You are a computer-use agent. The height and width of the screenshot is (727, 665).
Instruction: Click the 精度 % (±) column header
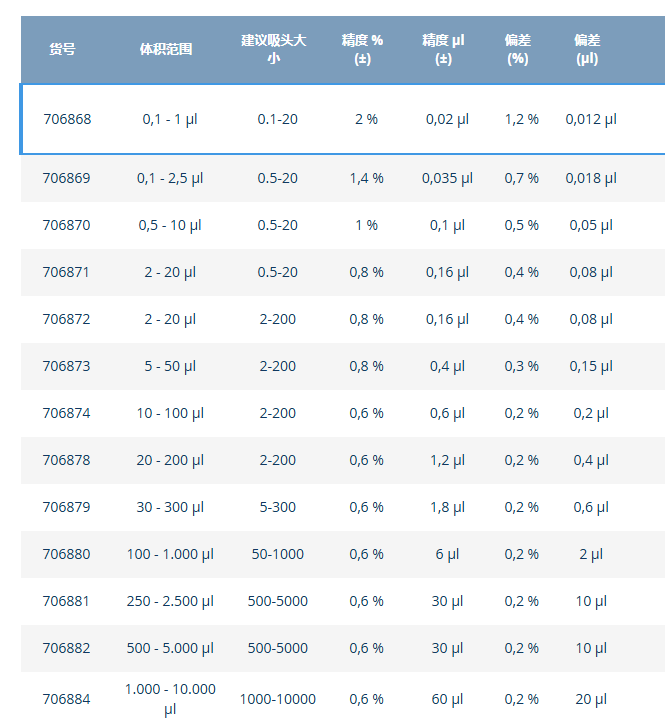coord(362,49)
